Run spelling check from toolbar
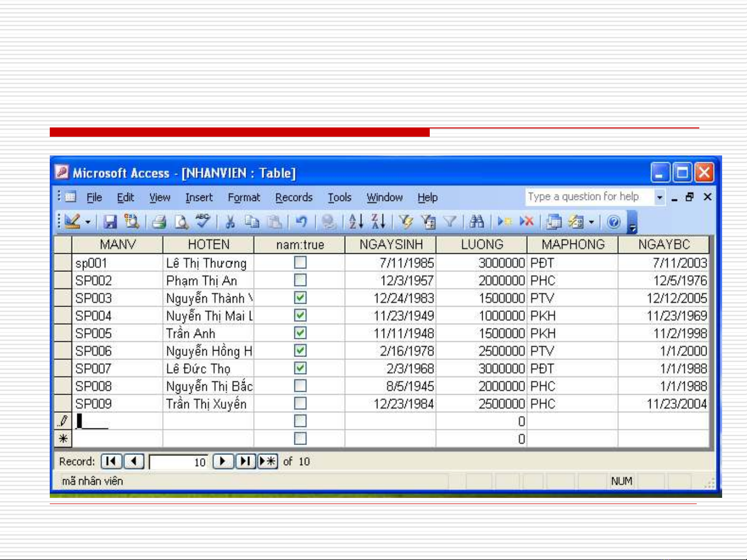The height and width of the screenshot is (560, 747). (203, 222)
